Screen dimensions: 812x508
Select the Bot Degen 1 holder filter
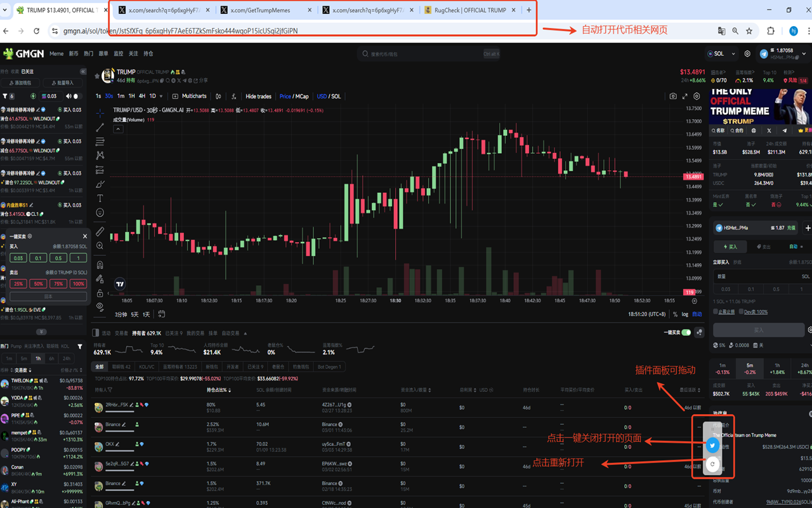(x=329, y=366)
